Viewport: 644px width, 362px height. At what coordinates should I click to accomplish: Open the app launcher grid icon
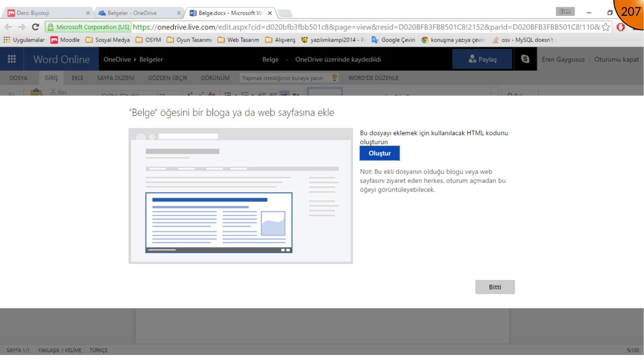pos(12,59)
